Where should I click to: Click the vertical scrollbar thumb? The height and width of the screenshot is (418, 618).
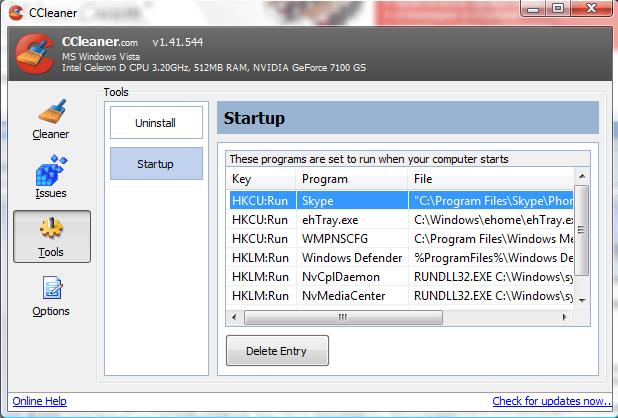tap(582, 230)
